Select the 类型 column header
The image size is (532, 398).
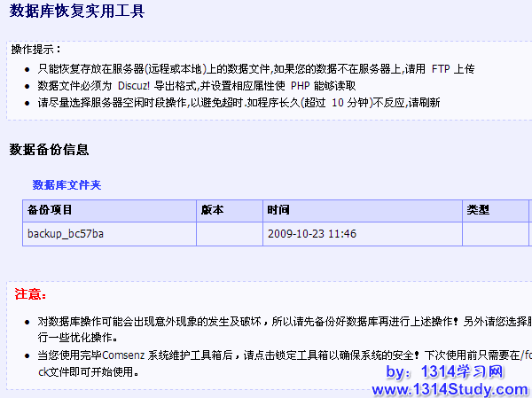[x=478, y=211]
